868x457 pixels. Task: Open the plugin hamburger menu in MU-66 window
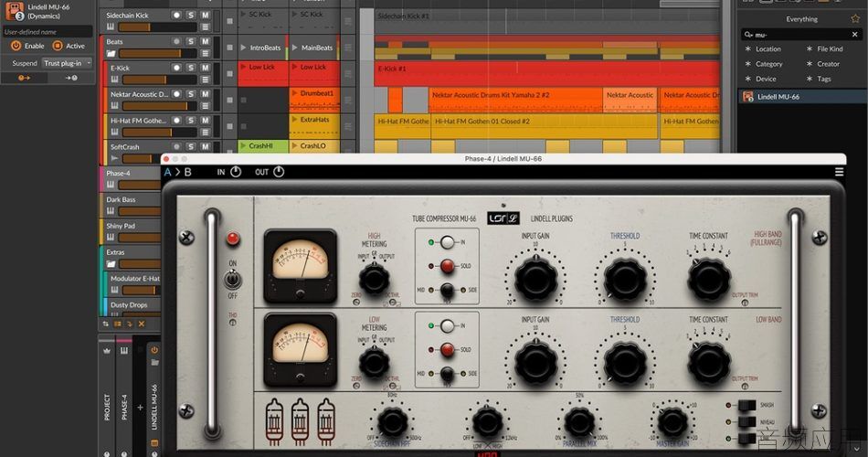click(839, 172)
